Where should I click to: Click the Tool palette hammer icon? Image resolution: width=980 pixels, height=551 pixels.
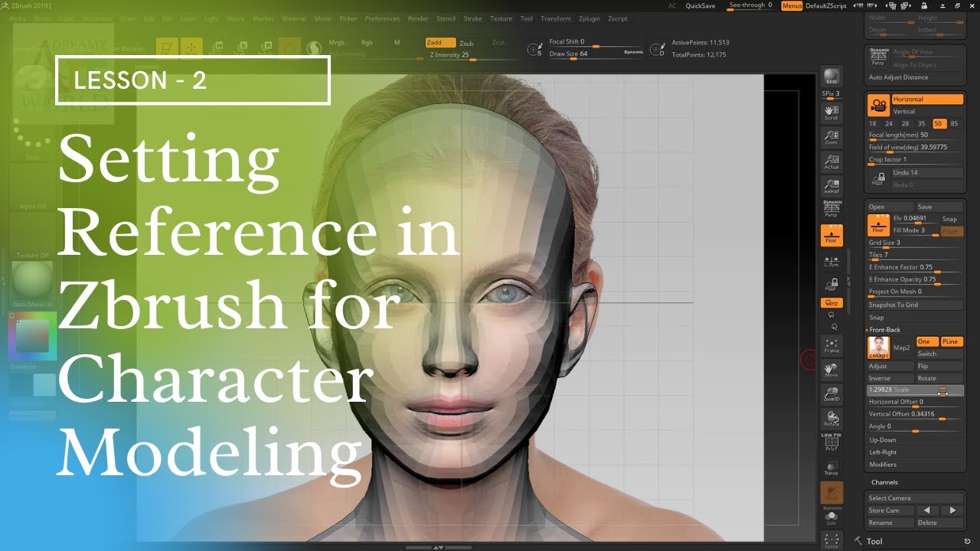[857, 541]
